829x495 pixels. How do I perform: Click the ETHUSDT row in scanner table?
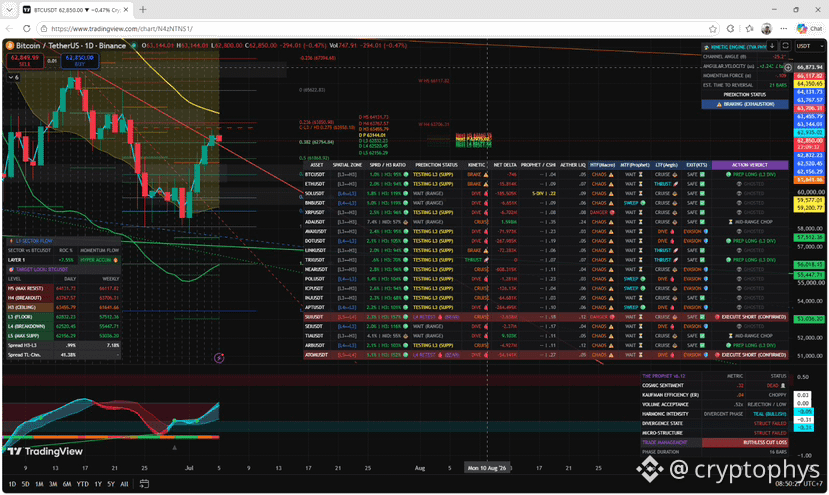tap(546, 184)
